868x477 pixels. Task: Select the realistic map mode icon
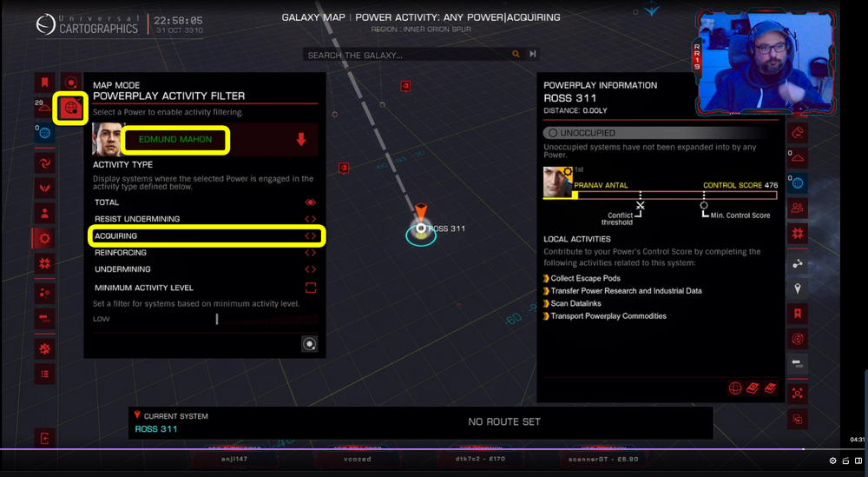coord(71,83)
